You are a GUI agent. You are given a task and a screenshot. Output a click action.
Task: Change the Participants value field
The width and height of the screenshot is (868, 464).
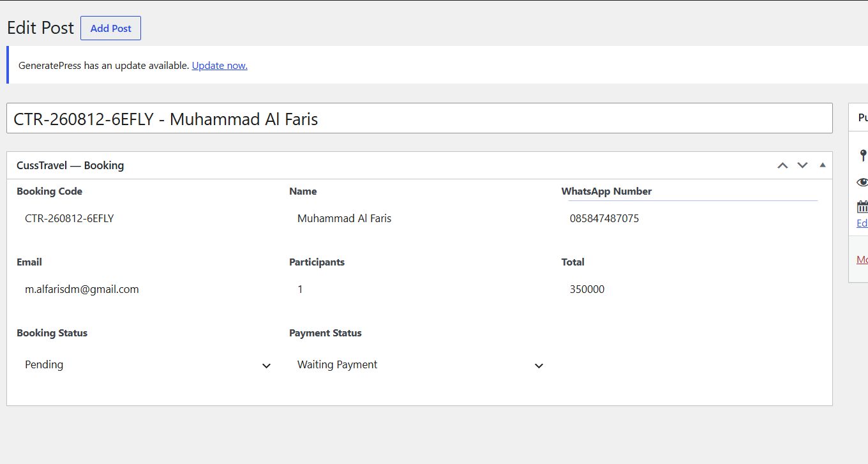click(417, 289)
